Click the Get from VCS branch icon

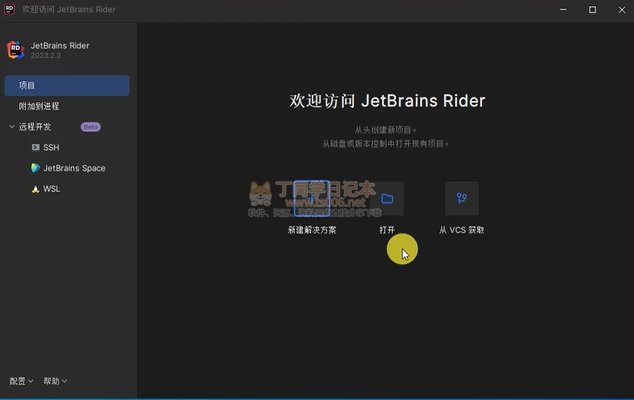[462, 198]
